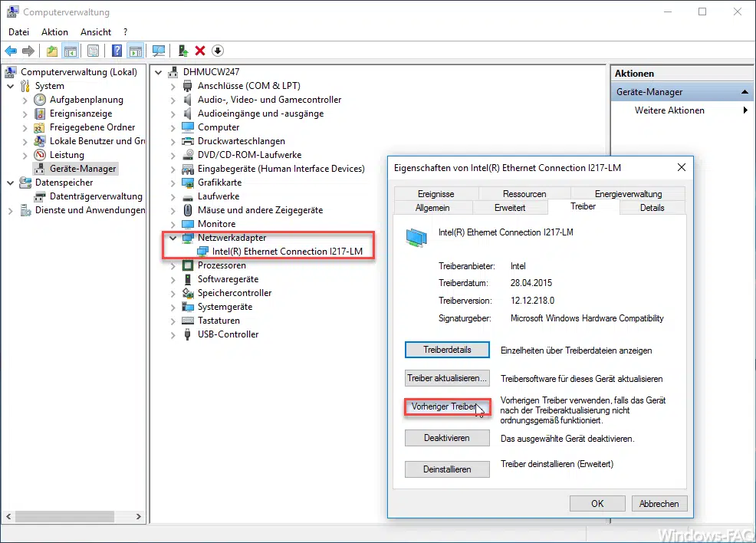Collapse the Netzwerkadapter category

coord(173,238)
